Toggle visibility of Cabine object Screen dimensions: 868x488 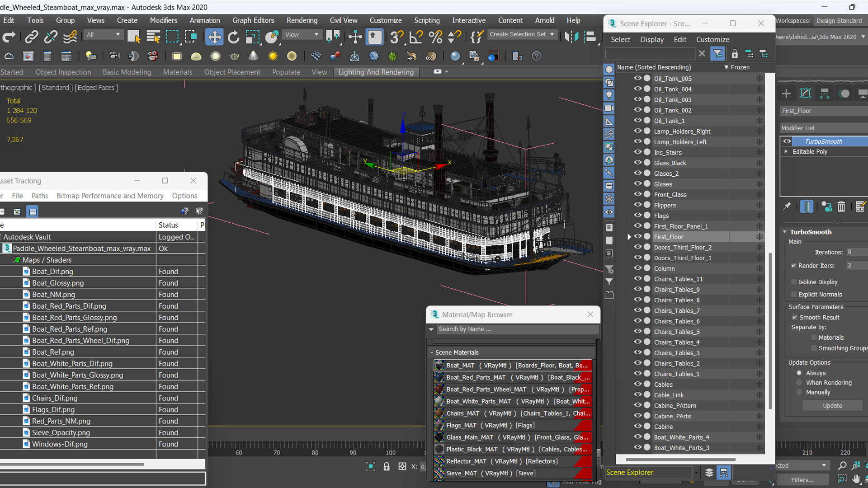point(637,426)
